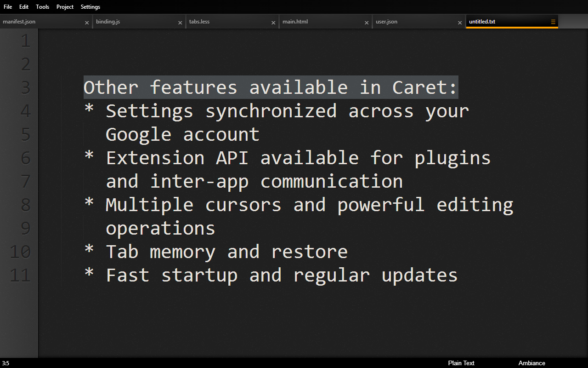Close the main.html tab

(x=367, y=23)
